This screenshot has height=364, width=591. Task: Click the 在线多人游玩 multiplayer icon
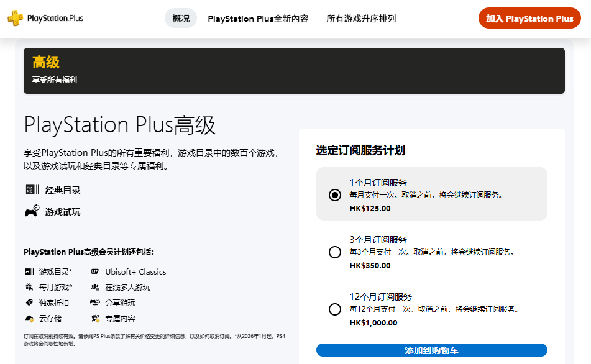95,287
